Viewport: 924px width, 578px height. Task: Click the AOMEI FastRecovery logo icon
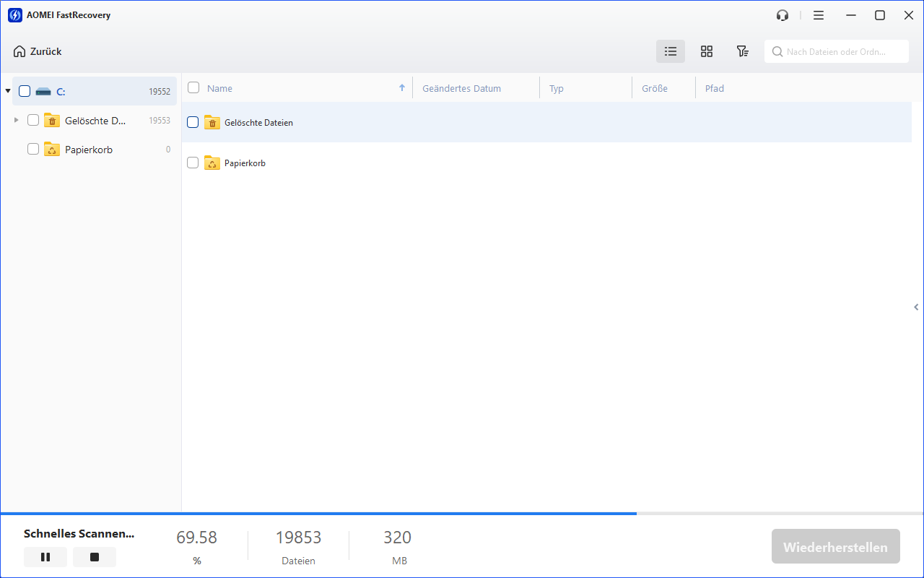point(14,15)
